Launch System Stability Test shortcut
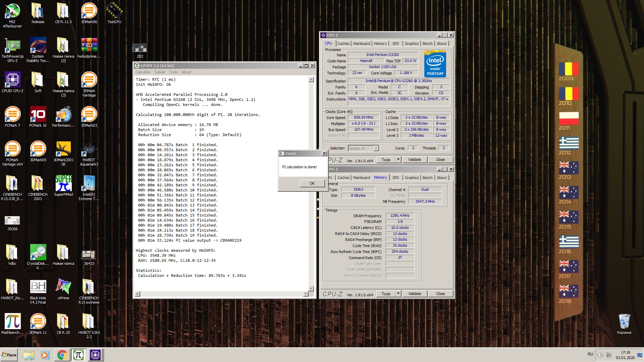The width and height of the screenshot is (644, 362). pyautogui.click(x=38, y=50)
